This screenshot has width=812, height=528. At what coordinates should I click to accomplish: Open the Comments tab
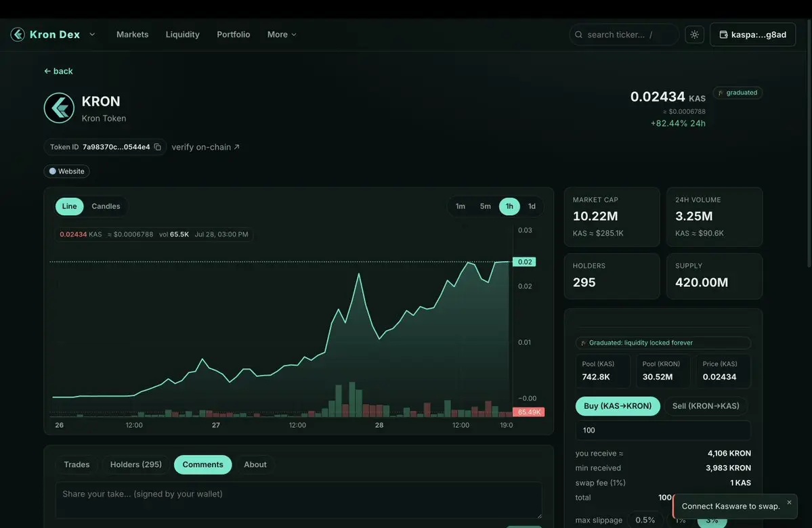202,465
